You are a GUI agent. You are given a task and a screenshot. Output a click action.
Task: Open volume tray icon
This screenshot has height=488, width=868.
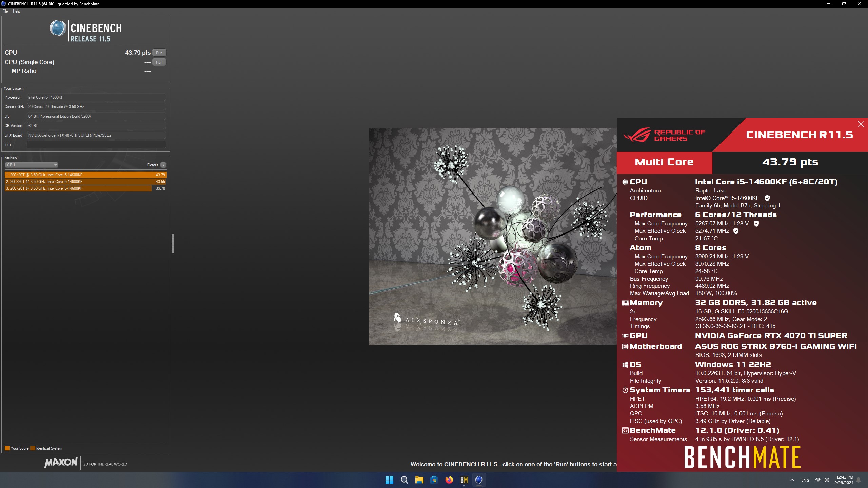pyautogui.click(x=826, y=480)
